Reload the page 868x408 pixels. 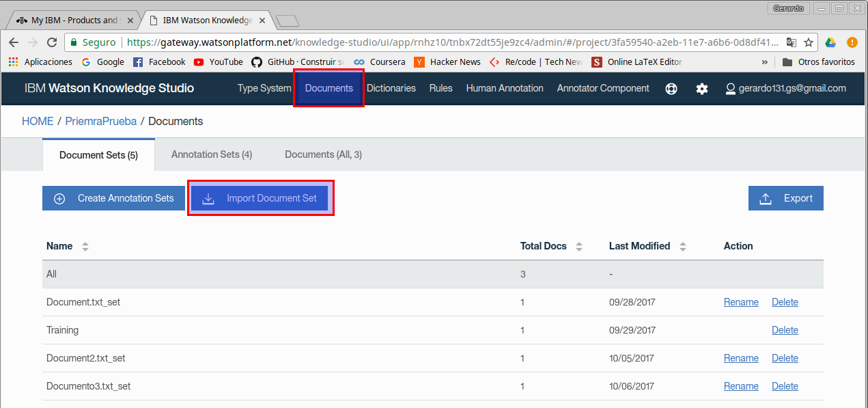pyautogui.click(x=52, y=42)
